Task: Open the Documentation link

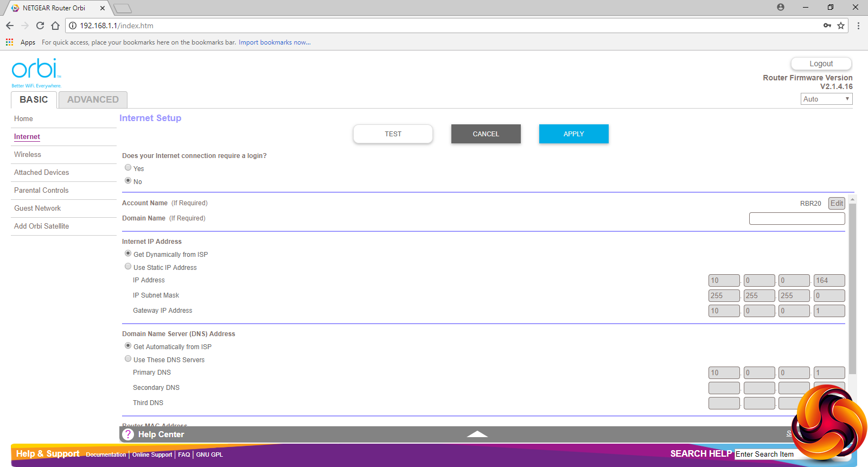Action: pos(106,455)
